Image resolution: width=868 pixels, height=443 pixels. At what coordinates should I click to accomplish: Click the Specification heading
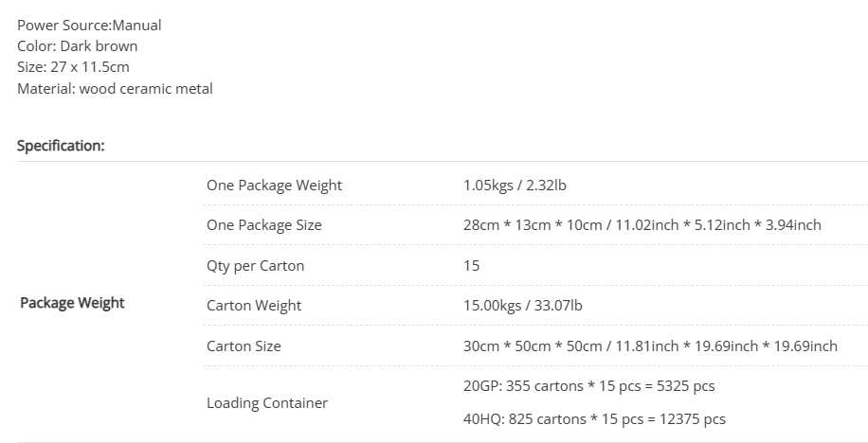point(61,146)
